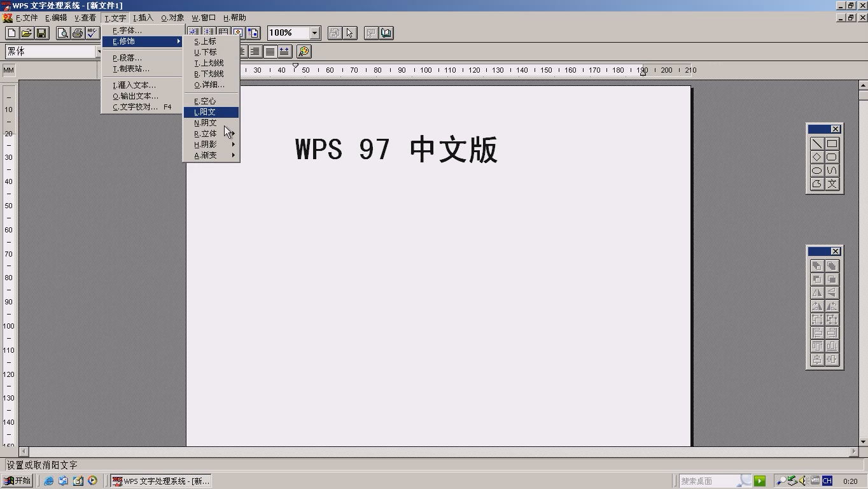This screenshot has width=868, height=489.
Task: Toggle 空心 hollow text effect
Action: [x=211, y=101]
